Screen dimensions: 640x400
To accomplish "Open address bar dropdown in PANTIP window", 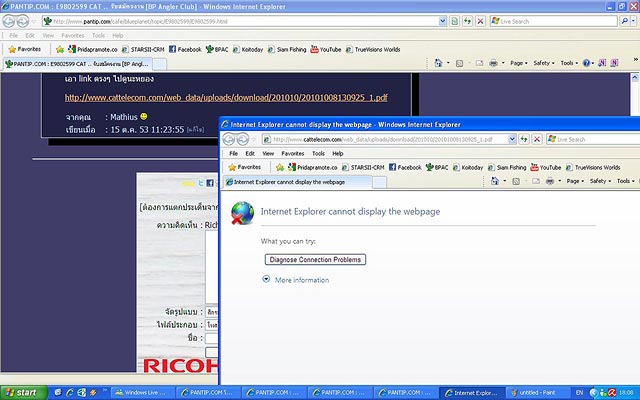I will 442,21.
